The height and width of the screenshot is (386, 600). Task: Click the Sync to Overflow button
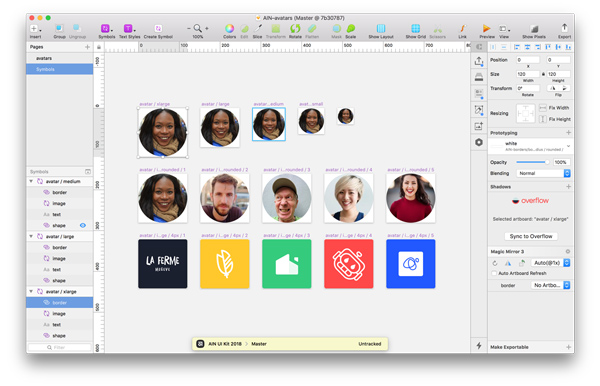[x=531, y=236]
